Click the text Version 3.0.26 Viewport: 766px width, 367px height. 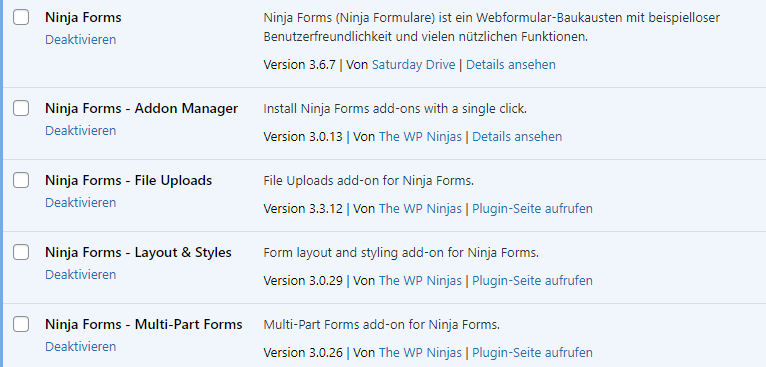303,352
